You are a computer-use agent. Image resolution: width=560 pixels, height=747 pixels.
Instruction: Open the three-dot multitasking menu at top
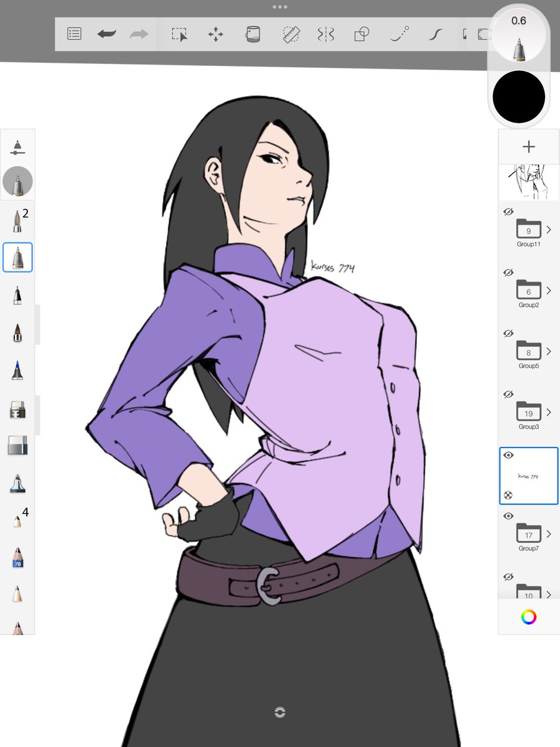[x=280, y=7]
